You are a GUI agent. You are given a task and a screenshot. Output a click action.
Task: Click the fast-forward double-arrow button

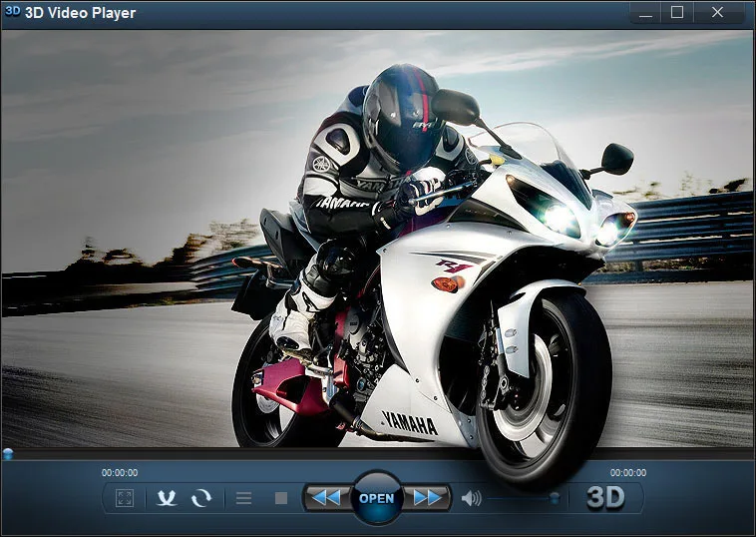[x=427, y=498]
